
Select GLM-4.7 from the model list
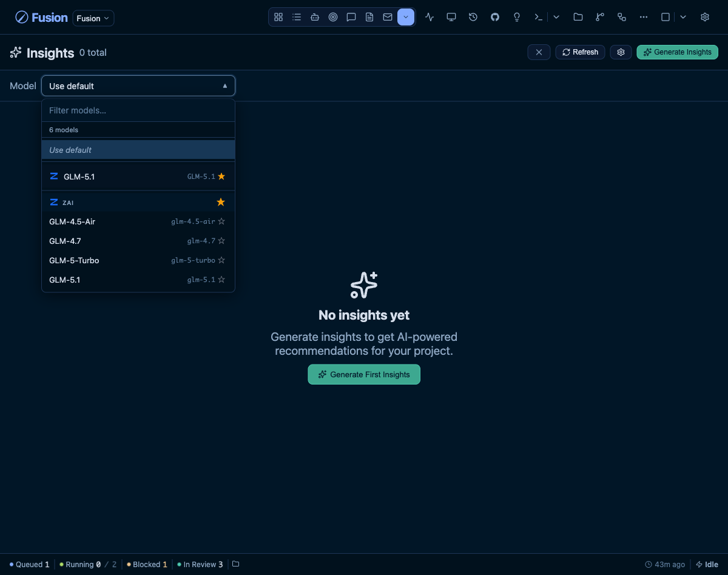pos(138,241)
